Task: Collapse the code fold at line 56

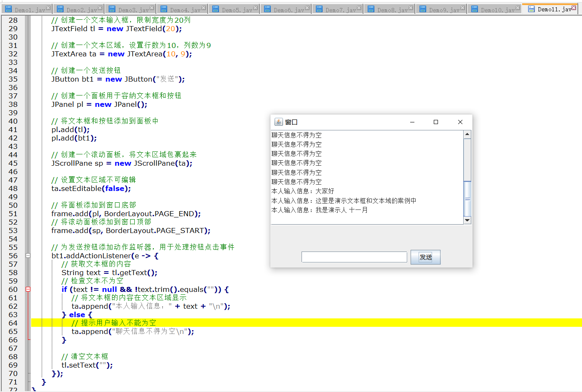Action: (28, 256)
